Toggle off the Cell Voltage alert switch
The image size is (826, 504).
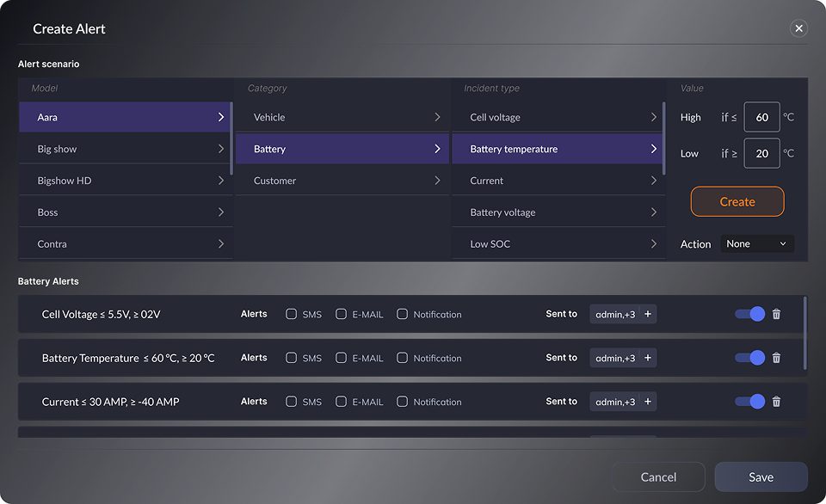point(749,315)
